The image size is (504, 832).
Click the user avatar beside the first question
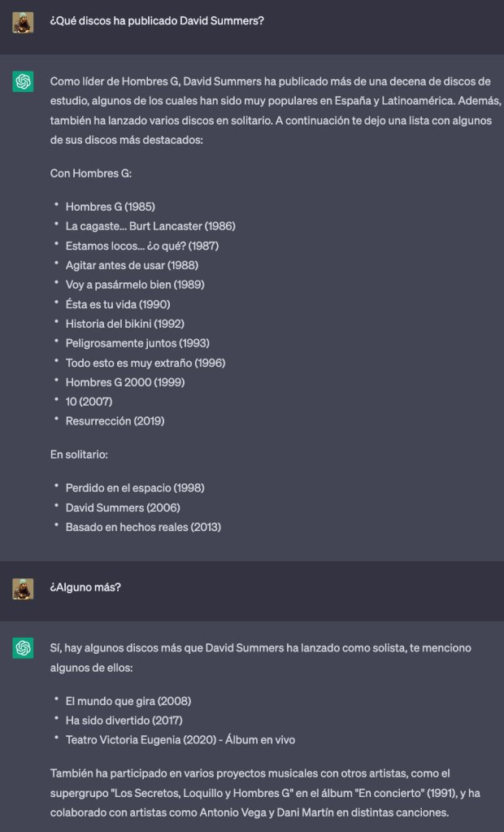[23, 21]
